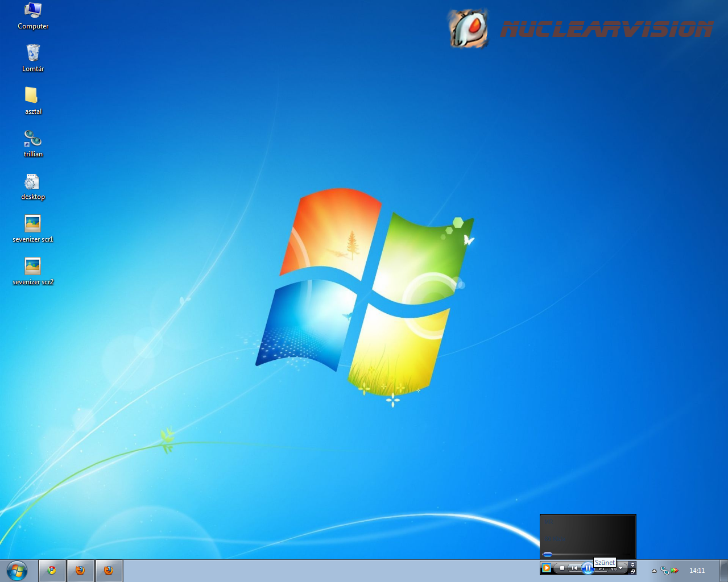
Task: Select the sevenizer scr2 image file
Action: point(33,272)
